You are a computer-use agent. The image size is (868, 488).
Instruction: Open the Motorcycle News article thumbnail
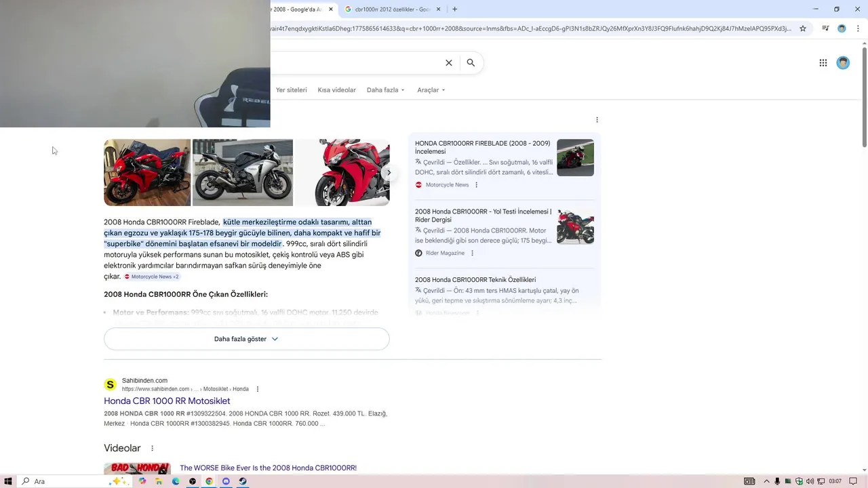click(575, 157)
